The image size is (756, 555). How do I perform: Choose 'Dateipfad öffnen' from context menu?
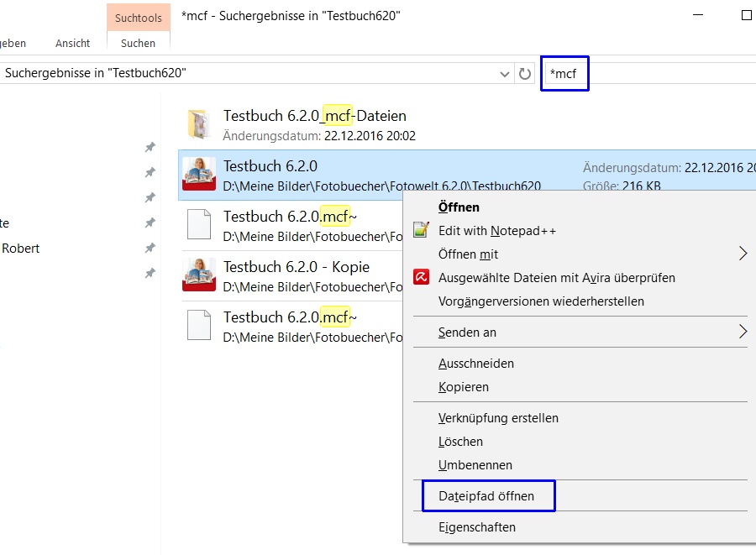coord(486,496)
